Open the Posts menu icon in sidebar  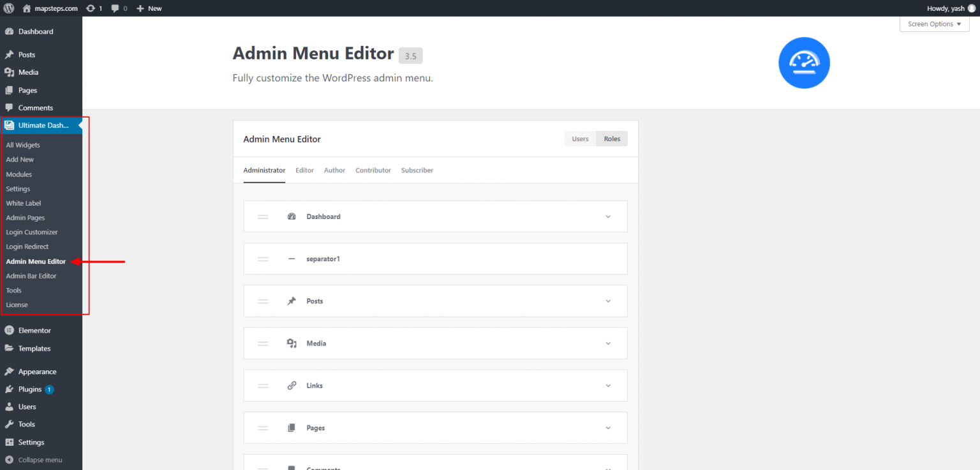pyautogui.click(x=10, y=54)
